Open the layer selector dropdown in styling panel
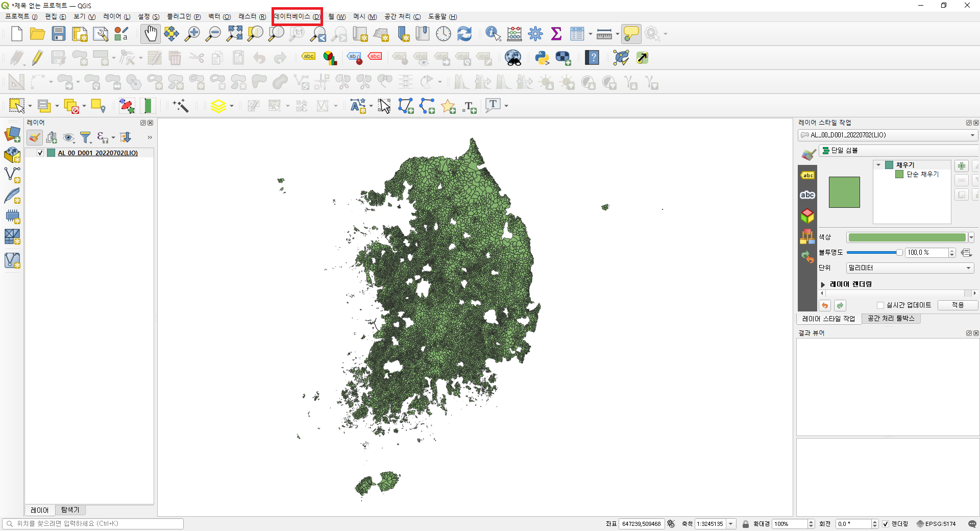980x531 pixels. pos(888,135)
